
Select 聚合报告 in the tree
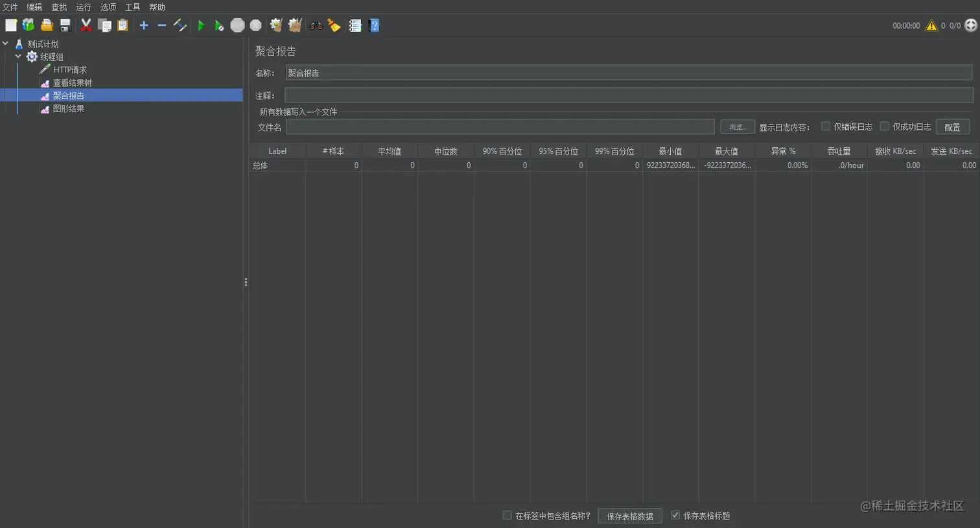(x=69, y=95)
